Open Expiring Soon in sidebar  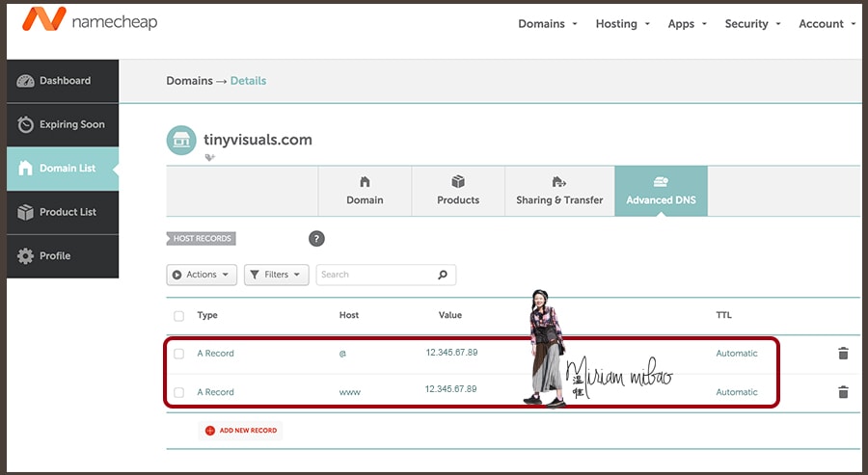point(63,124)
